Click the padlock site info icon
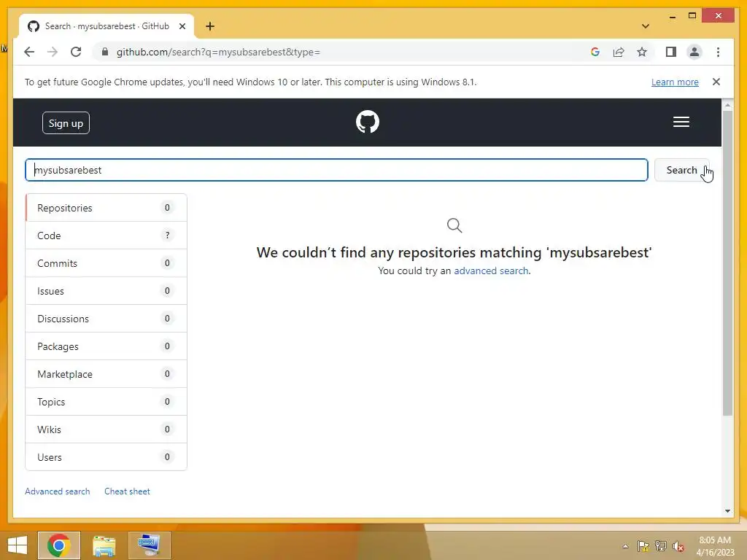The width and height of the screenshot is (747, 560). [x=105, y=52]
